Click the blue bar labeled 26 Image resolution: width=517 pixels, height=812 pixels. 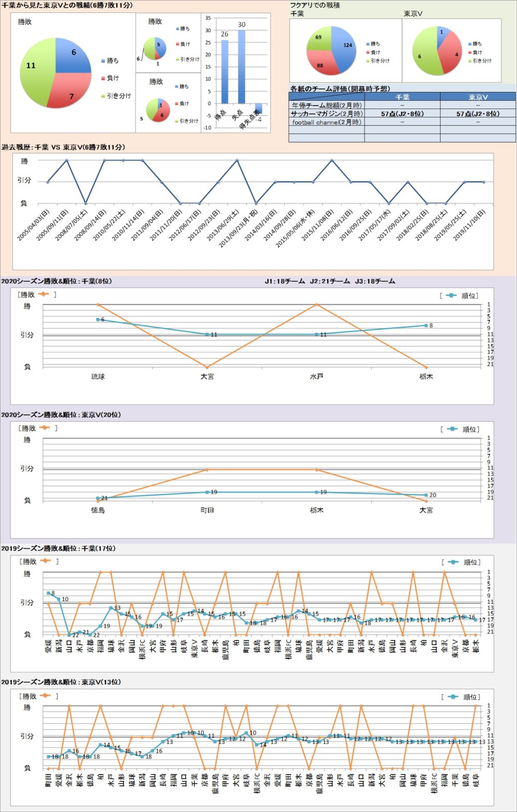click(x=224, y=71)
